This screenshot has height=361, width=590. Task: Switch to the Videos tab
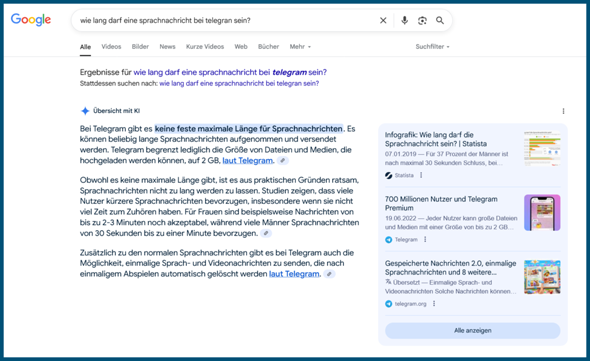pos(111,47)
